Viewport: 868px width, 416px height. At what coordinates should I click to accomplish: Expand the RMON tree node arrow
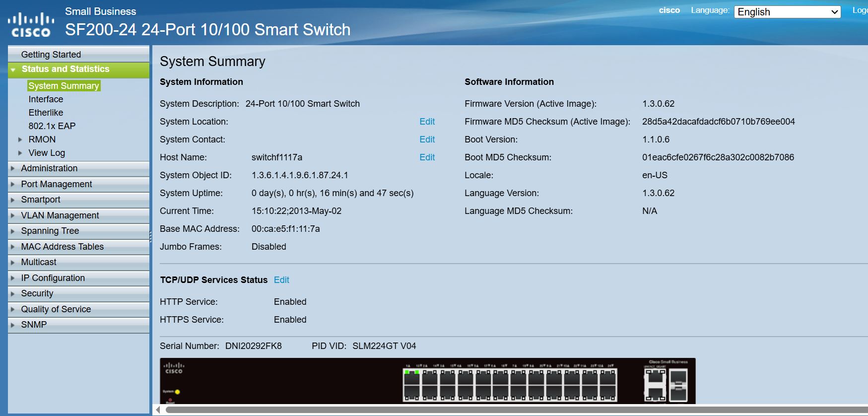coord(20,139)
